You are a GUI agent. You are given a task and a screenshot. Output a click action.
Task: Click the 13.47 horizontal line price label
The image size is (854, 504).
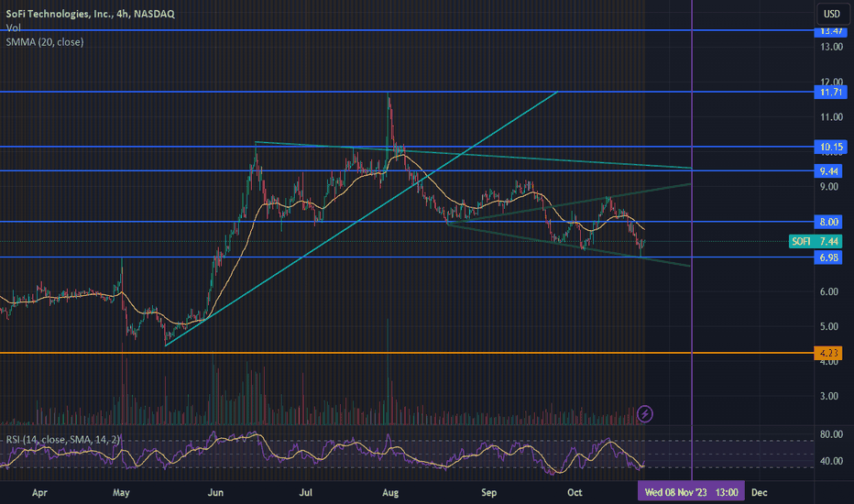[831, 31]
